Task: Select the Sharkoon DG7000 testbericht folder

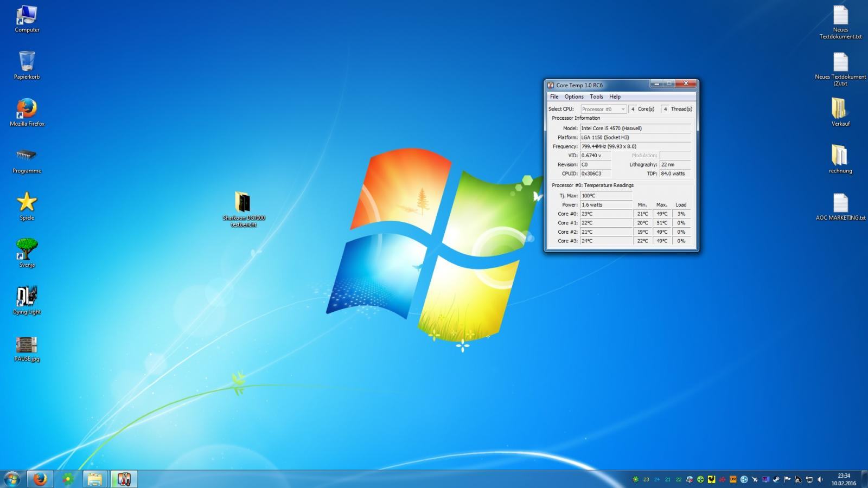Action: click(243, 209)
